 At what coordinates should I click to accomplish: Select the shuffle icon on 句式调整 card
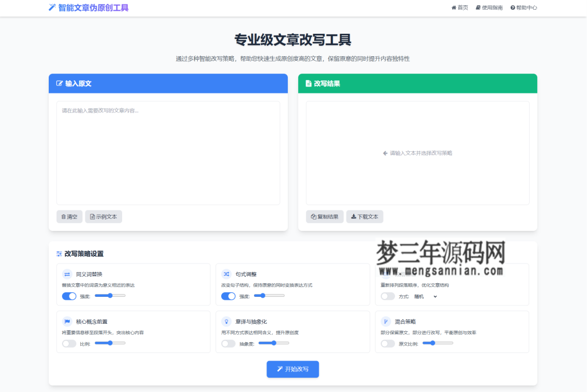pyautogui.click(x=226, y=274)
